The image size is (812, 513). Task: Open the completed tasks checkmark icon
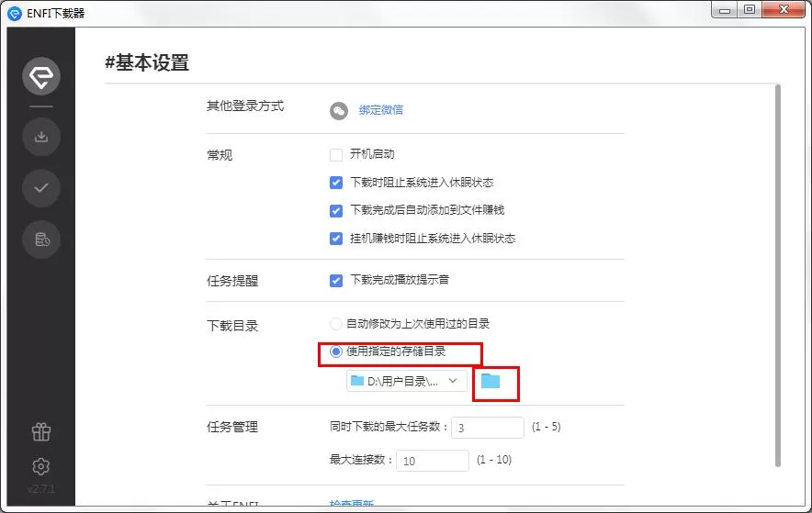(x=41, y=188)
